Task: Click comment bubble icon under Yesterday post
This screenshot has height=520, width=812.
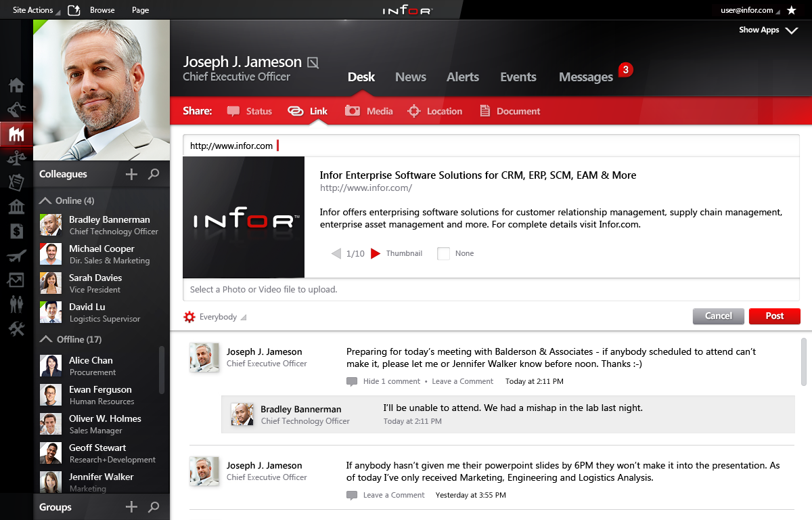Action: 352,496
